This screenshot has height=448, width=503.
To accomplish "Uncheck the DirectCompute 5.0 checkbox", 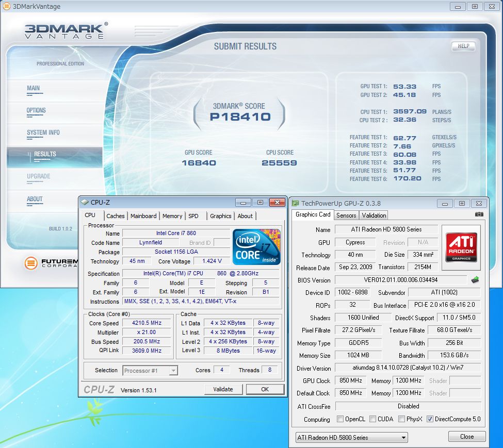I will tap(430, 419).
